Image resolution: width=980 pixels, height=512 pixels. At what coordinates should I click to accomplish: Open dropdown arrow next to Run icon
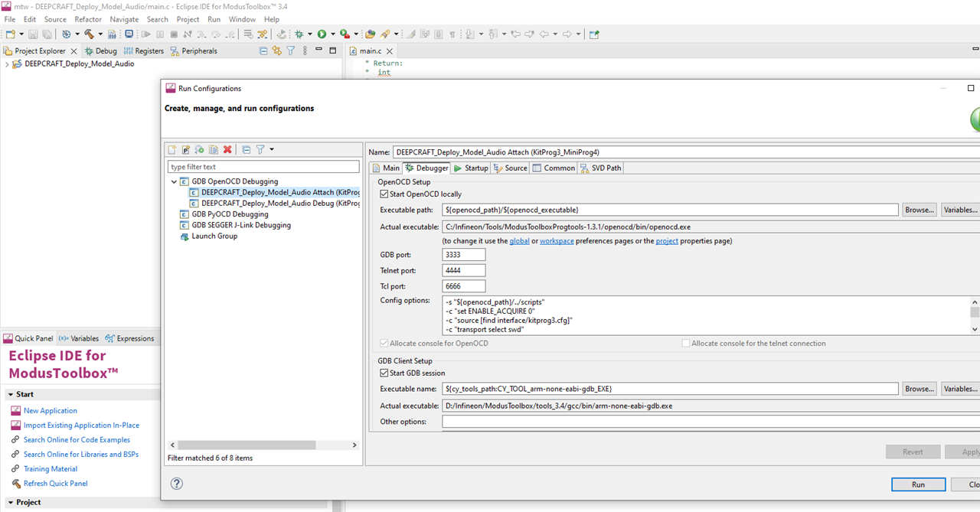332,34
